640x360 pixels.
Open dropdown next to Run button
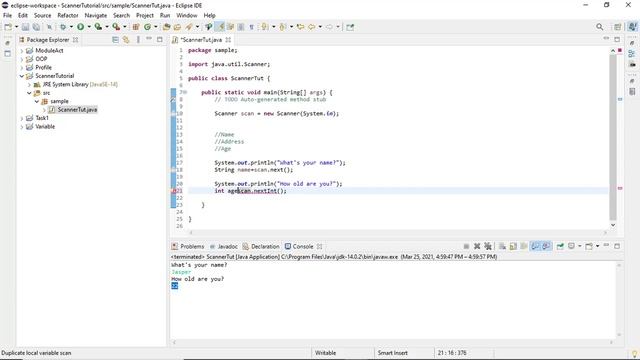pos(89,27)
